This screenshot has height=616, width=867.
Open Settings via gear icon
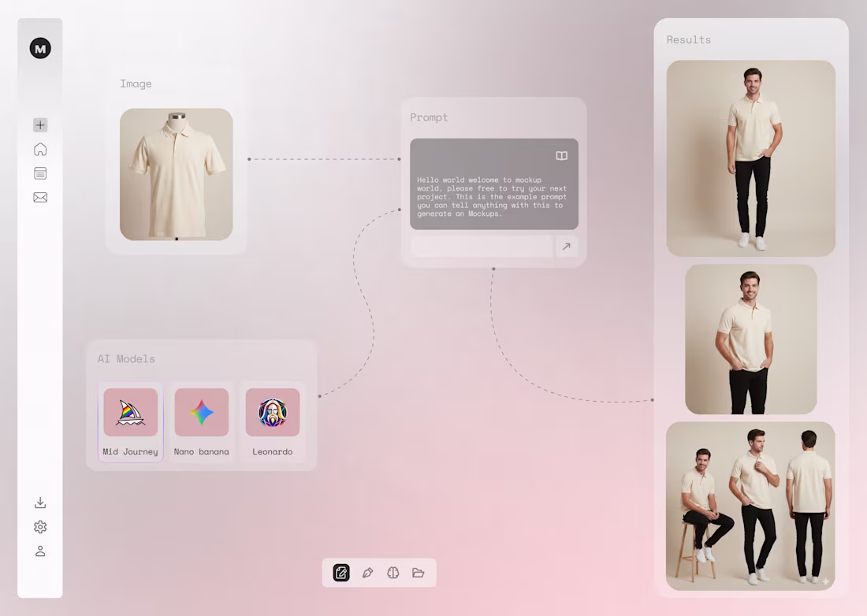[40, 526]
